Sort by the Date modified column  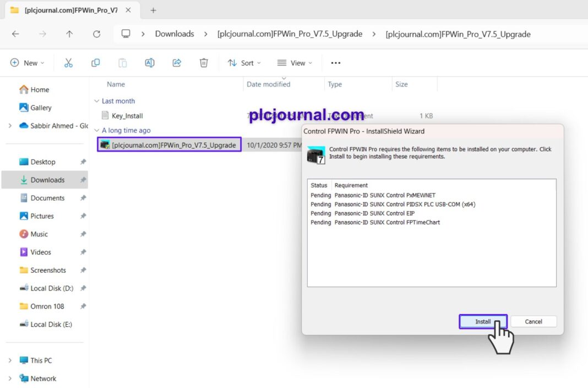click(269, 84)
